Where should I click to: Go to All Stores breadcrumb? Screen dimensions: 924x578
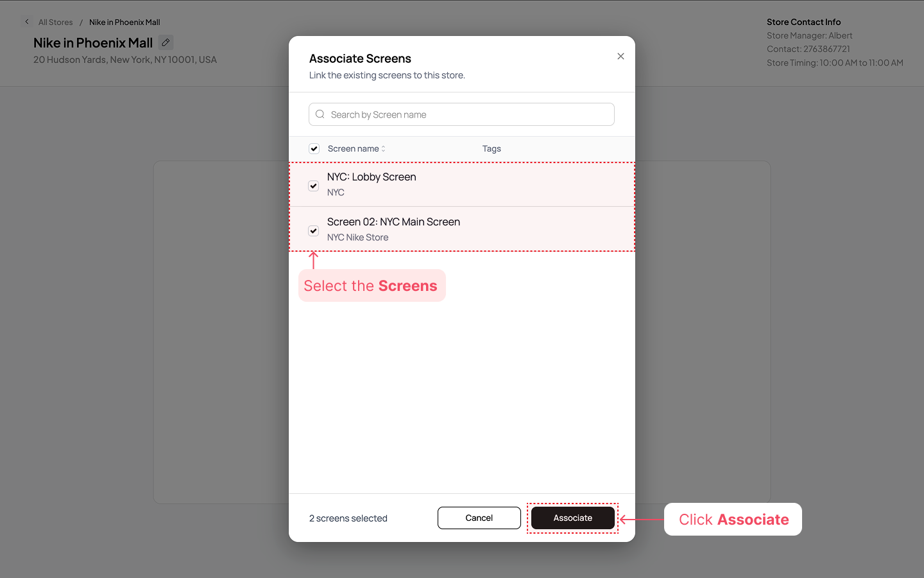coord(55,22)
